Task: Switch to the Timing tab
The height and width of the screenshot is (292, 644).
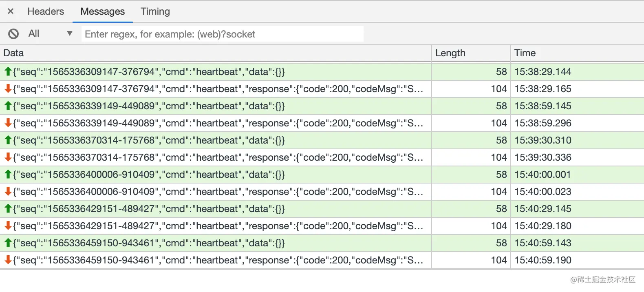Action: click(155, 11)
